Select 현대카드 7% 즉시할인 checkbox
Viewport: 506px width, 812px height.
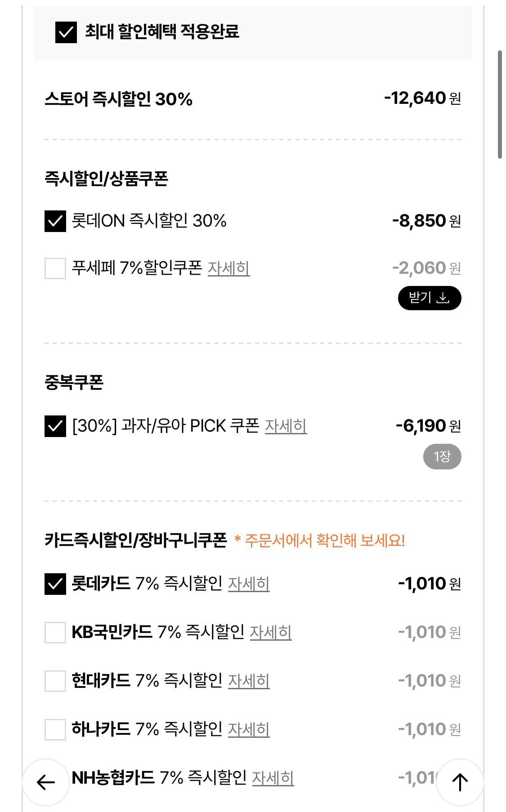click(x=55, y=681)
